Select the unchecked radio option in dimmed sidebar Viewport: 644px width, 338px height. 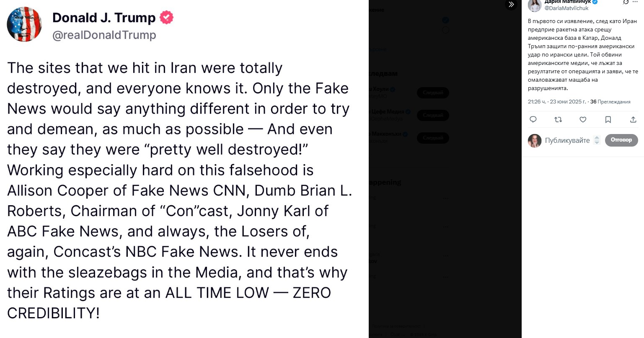(445, 30)
